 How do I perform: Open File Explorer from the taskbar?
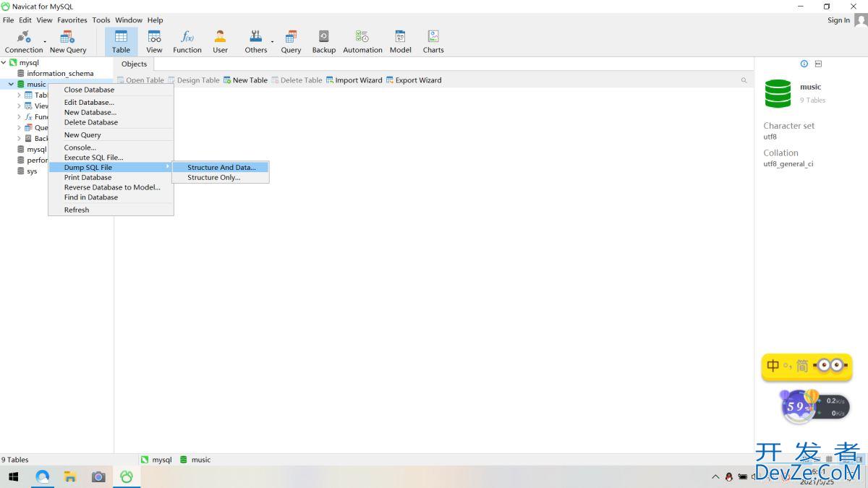pos(70,476)
